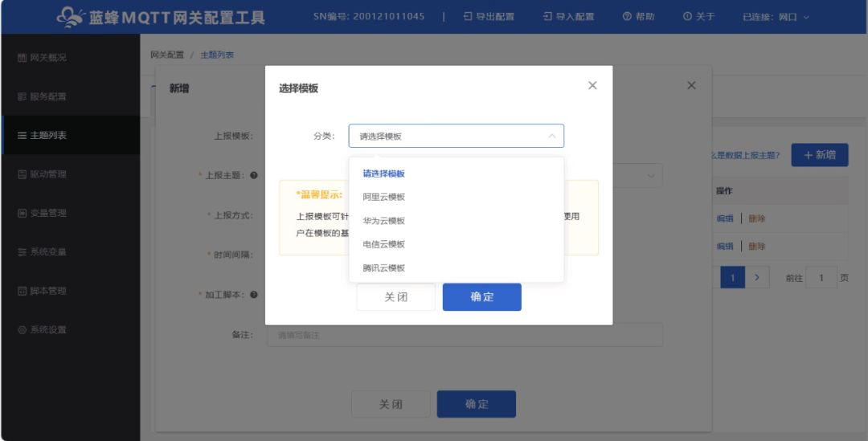Click the 主题列表 sidebar list icon
This screenshot has height=441, width=868.
coord(23,136)
